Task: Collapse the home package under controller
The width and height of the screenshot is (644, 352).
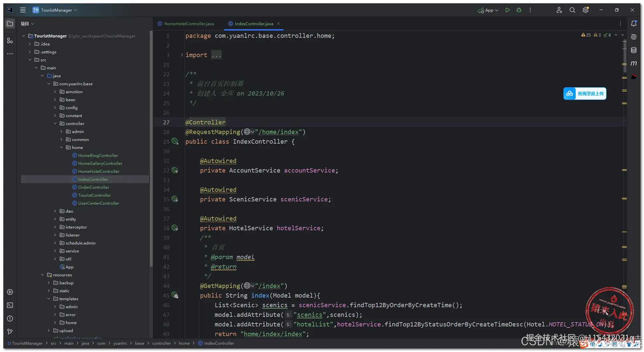Action: click(61, 147)
